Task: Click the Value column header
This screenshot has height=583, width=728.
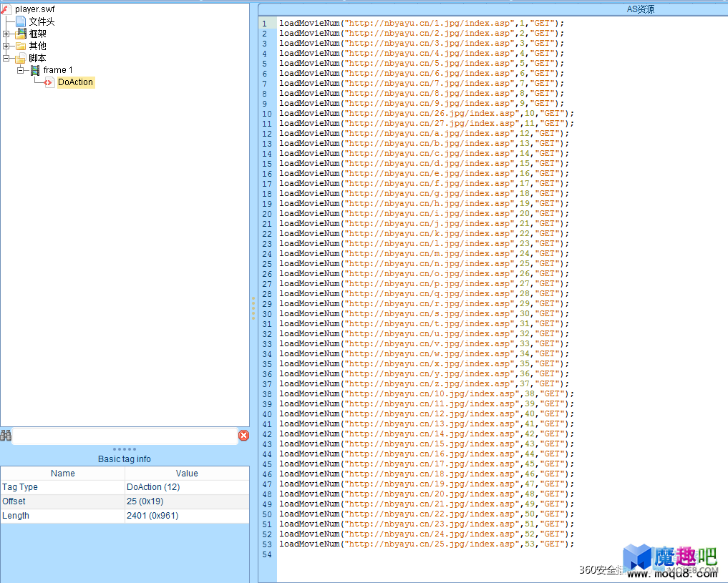Action: pyautogui.click(x=187, y=473)
